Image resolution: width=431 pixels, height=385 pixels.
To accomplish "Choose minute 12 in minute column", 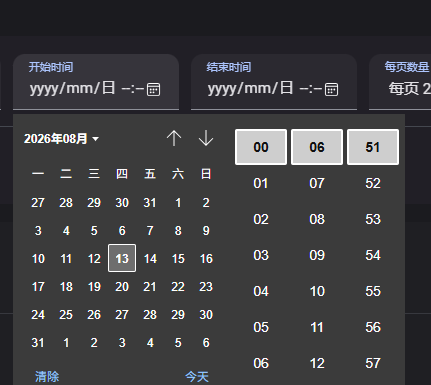I will [317, 363].
